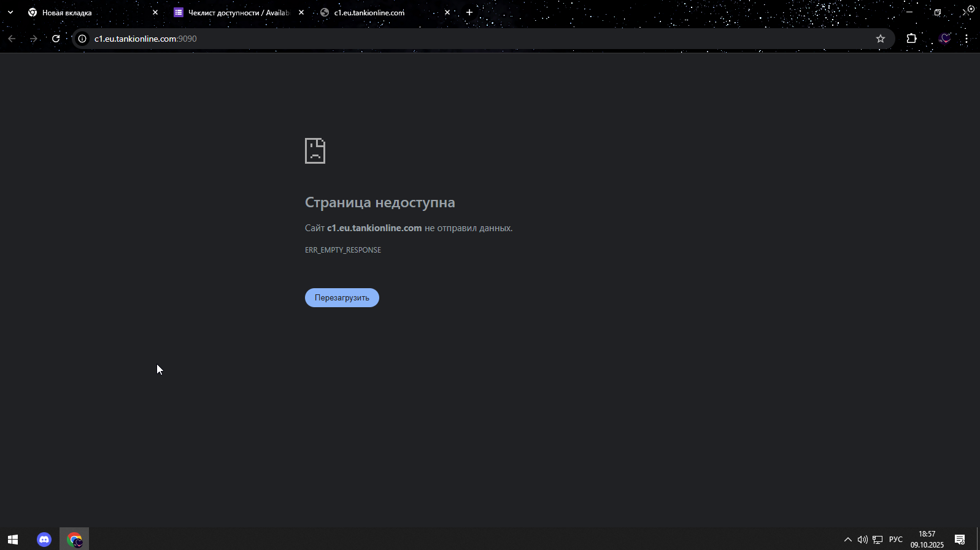The width and height of the screenshot is (980, 550).
Task: Close the Чеклист доступности tab
Action: [x=301, y=12]
